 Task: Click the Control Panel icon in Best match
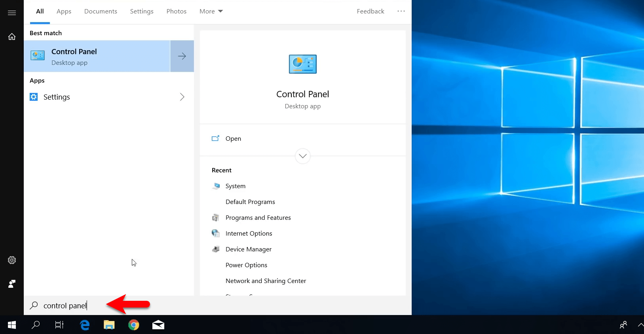pos(38,56)
